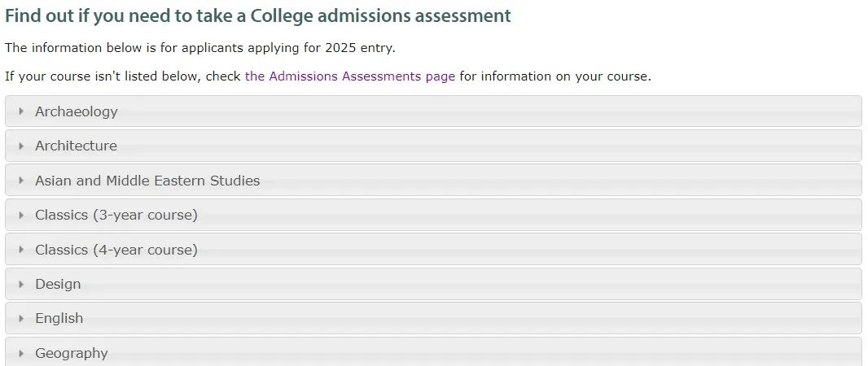Click the "If your course isn't listed" sentence

click(122, 76)
